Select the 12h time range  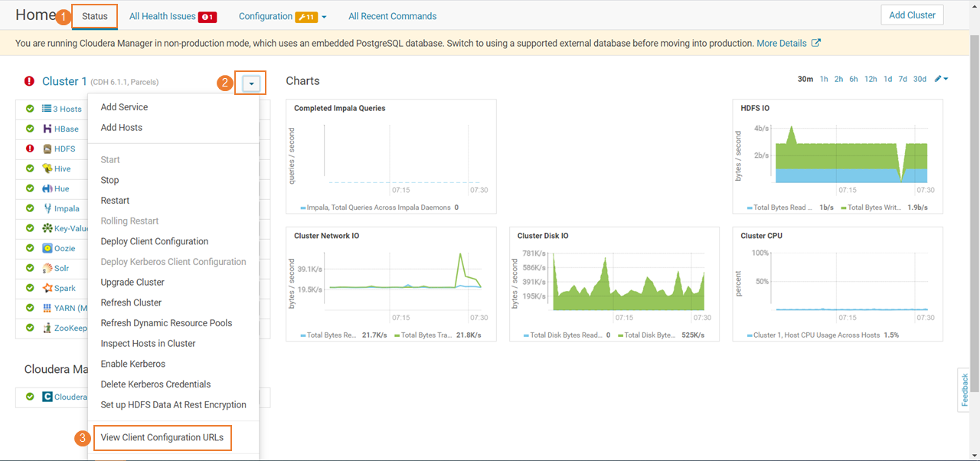click(x=871, y=79)
